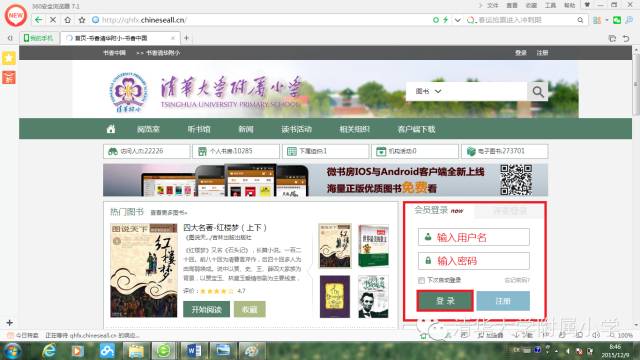Select the 新闻 navigation menu item
The width and height of the screenshot is (640, 360).
point(246,129)
